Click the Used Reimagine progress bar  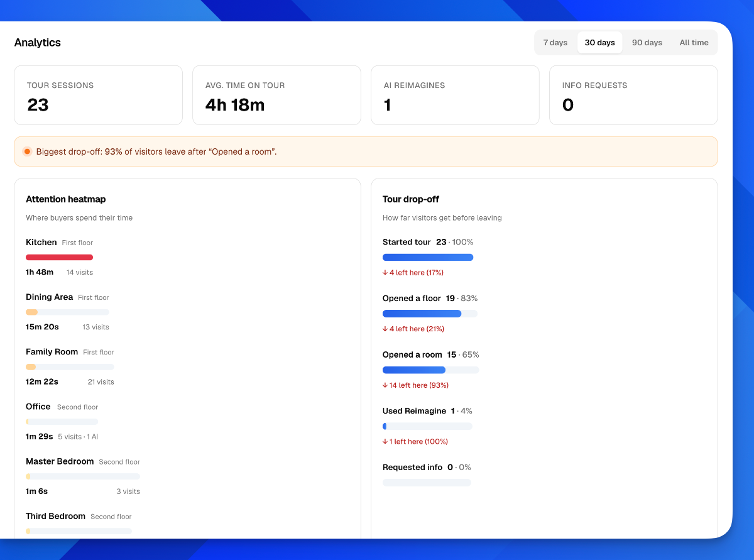point(427,426)
